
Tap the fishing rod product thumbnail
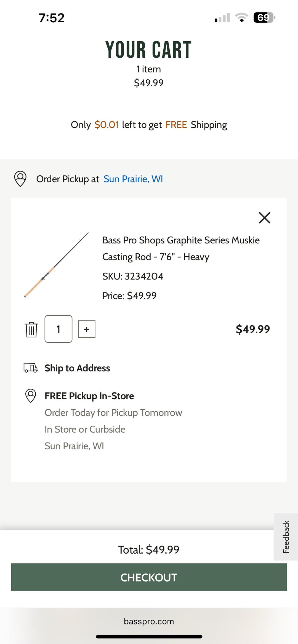point(57,265)
